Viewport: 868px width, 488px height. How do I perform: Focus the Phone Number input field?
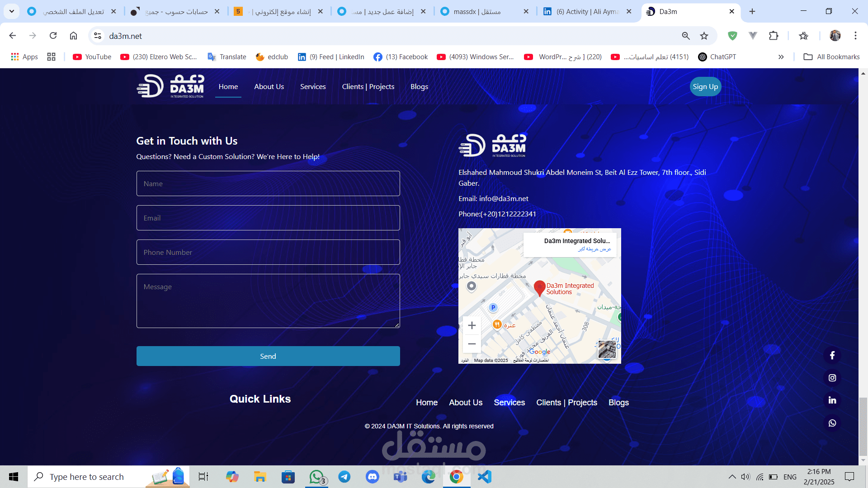(268, 252)
